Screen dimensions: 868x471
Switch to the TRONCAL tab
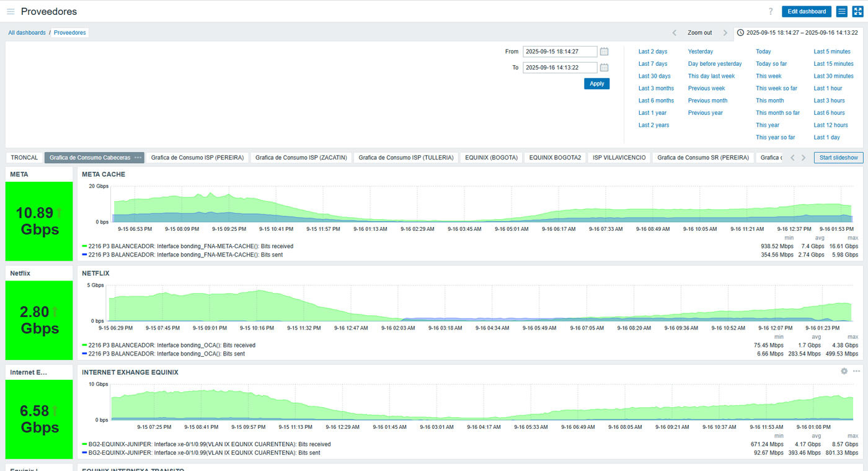point(24,158)
